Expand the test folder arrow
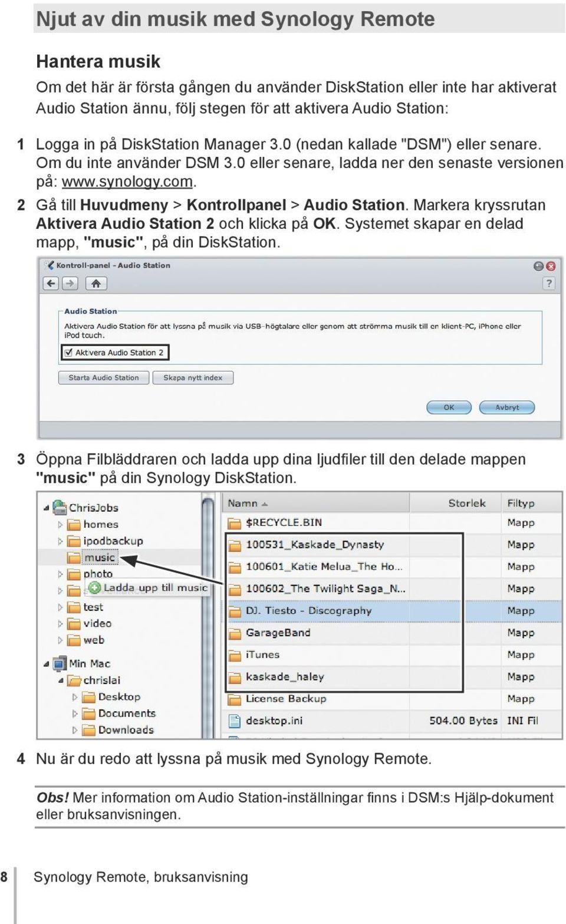The width and height of the screenshot is (566, 924). 60,607
